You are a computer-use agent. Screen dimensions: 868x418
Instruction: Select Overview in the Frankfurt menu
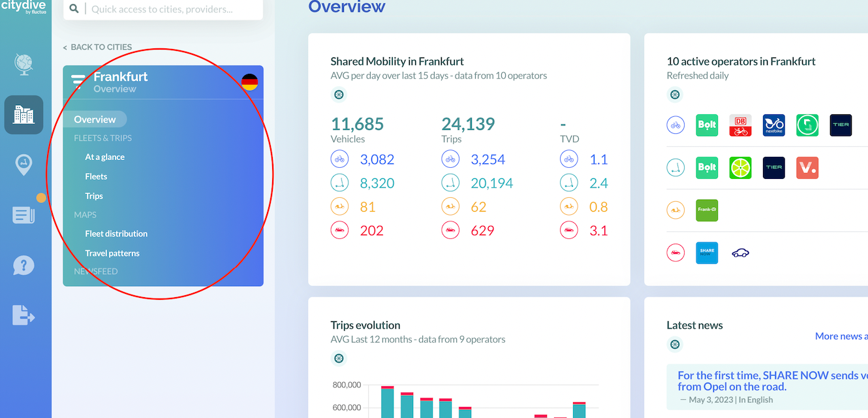click(95, 120)
